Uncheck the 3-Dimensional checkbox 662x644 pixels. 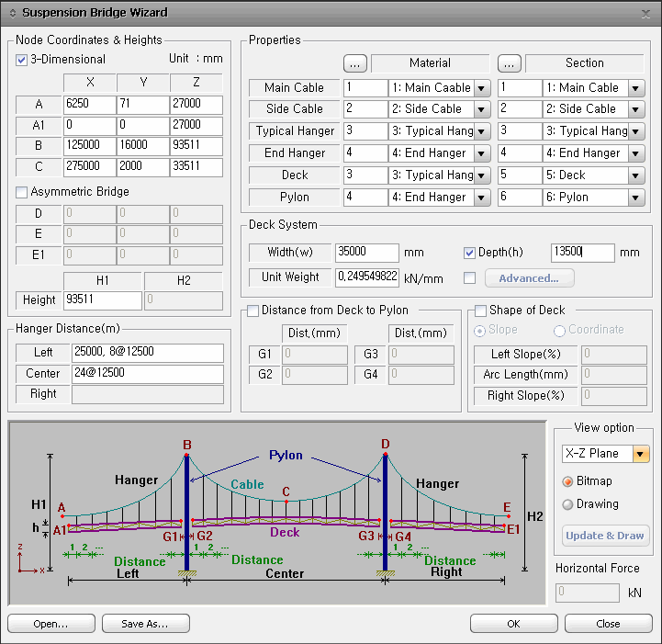tap(22, 60)
